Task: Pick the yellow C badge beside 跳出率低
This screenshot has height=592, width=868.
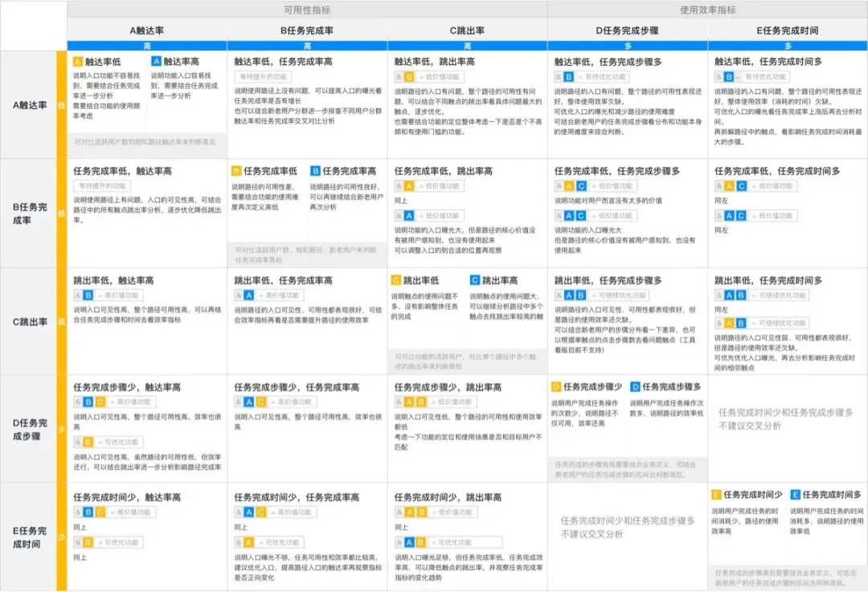Action: (x=396, y=280)
